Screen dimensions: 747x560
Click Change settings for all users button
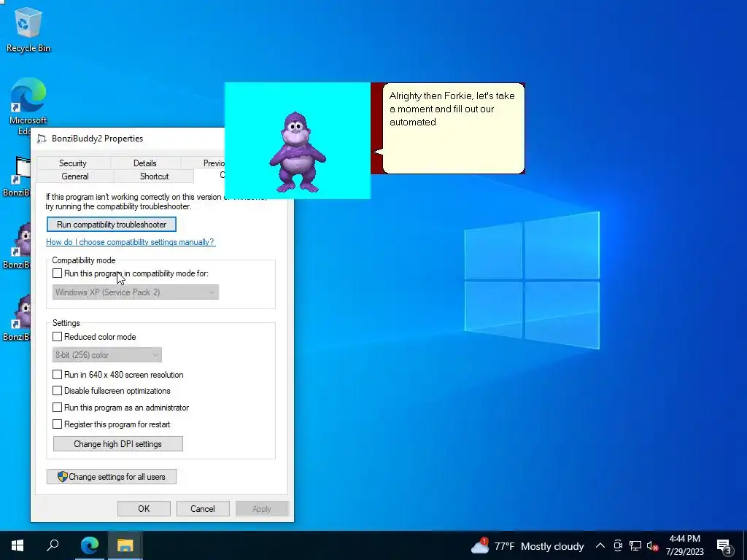(112, 477)
